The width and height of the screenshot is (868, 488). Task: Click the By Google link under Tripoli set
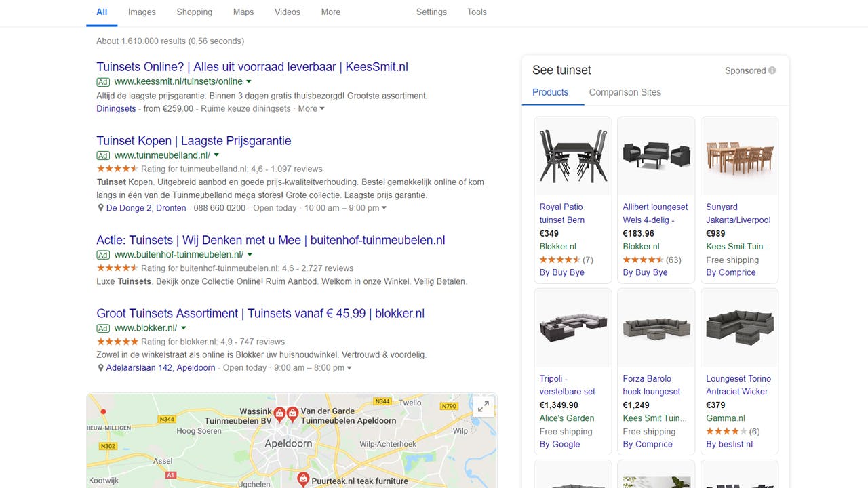coord(560,444)
